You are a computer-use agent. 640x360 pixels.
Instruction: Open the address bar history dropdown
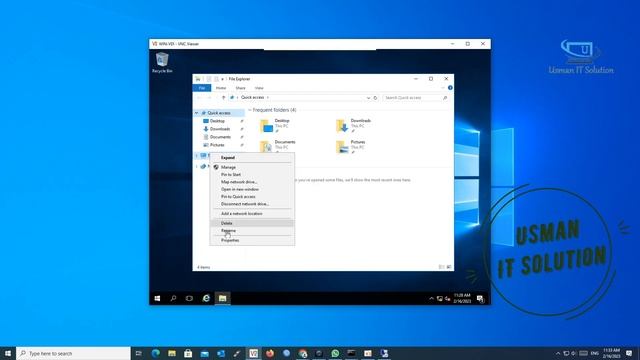[368, 98]
